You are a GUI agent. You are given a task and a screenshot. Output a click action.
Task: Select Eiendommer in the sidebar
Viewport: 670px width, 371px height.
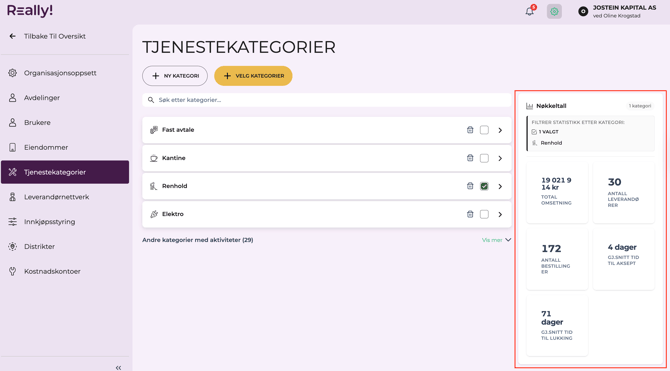click(x=65, y=147)
